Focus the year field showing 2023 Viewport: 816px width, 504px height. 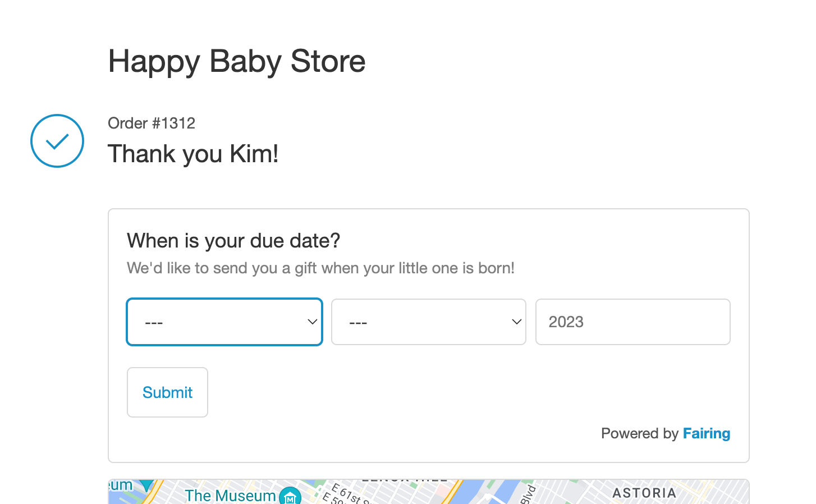pos(632,322)
